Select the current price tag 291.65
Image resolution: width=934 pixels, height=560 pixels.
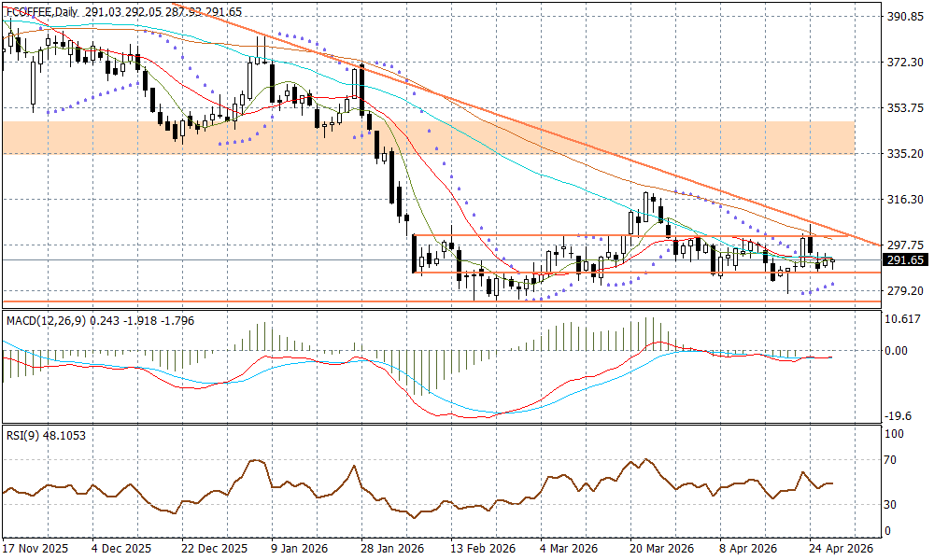tap(904, 260)
